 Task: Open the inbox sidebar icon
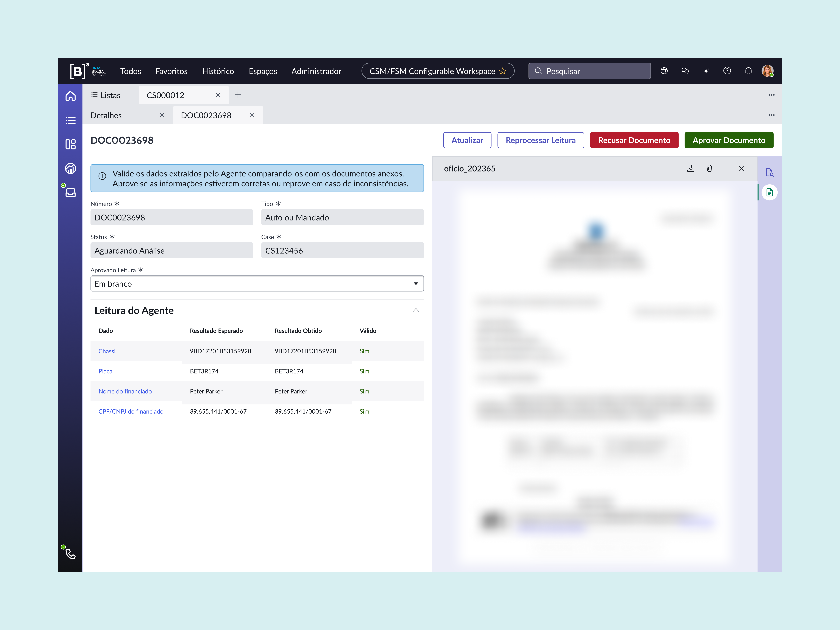click(x=70, y=192)
